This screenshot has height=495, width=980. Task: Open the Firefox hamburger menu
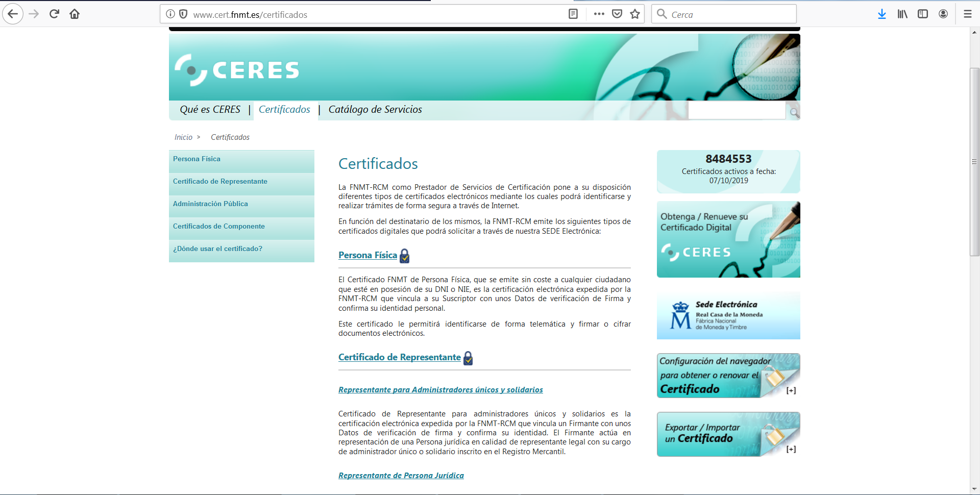968,14
